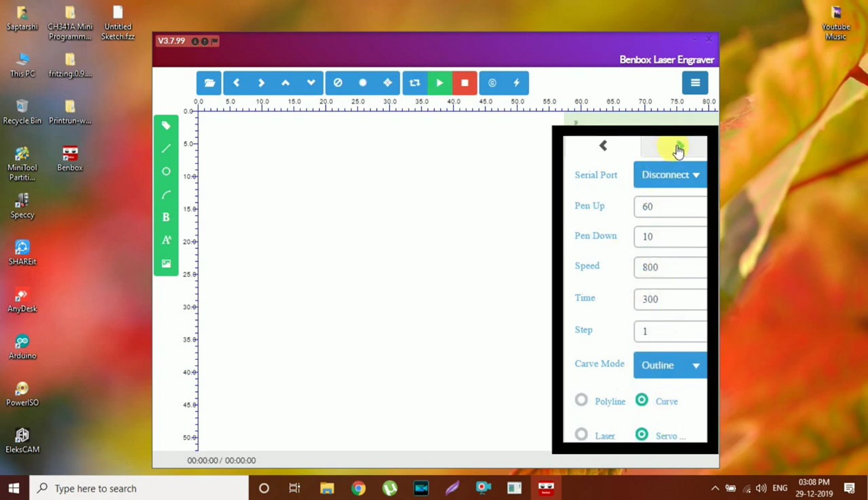Click the Pen Up value field
The height and width of the screenshot is (500, 868).
pyautogui.click(x=670, y=207)
